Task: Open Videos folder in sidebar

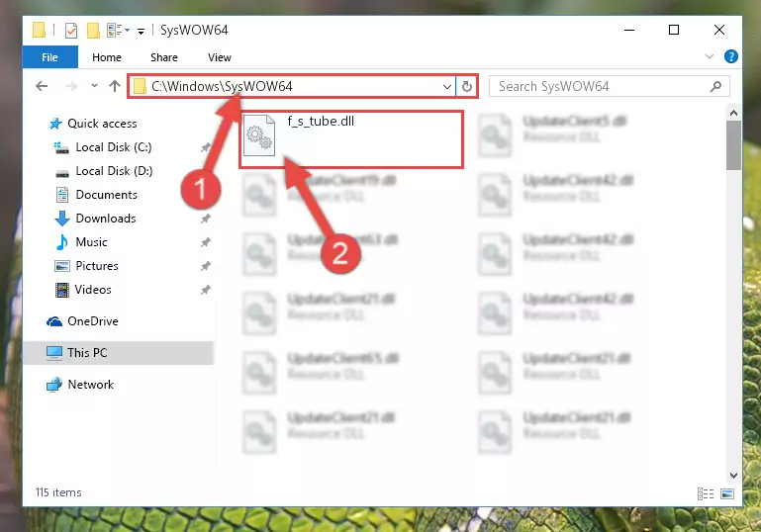Action: 93,290
